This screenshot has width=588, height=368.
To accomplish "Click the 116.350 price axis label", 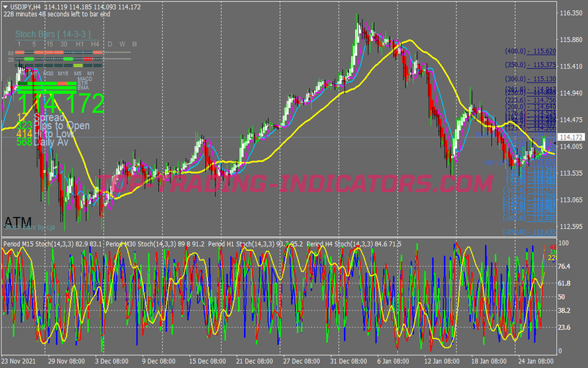I will tap(571, 13).
